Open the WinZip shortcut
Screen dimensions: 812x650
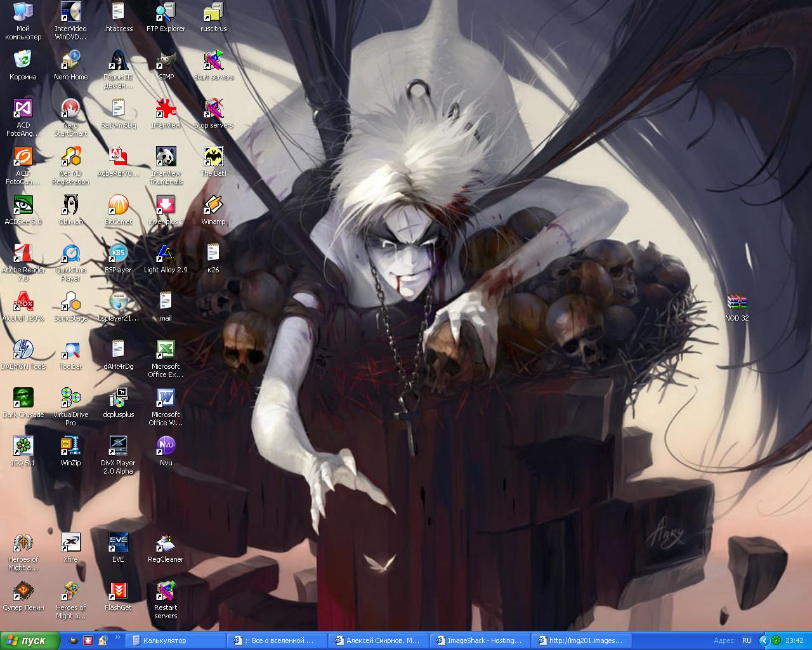[x=70, y=451]
